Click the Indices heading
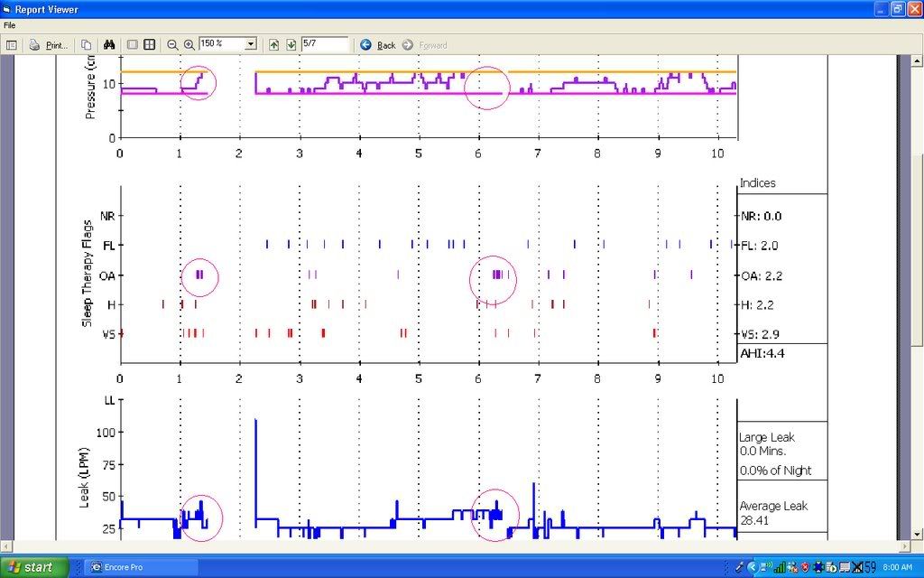This screenshot has height=578, width=924. click(758, 182)
